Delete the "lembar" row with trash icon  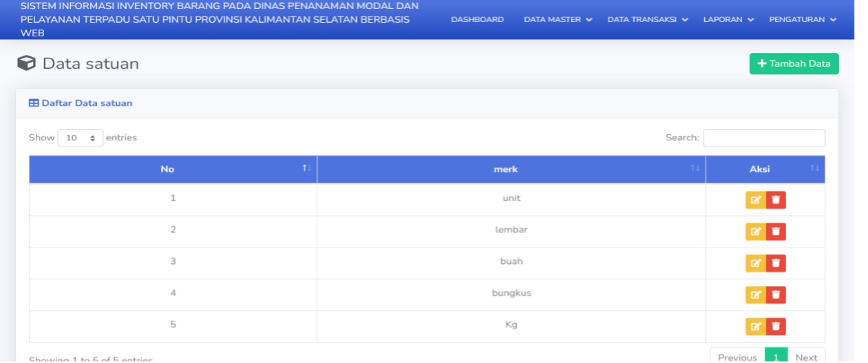[x=776, y=232]
